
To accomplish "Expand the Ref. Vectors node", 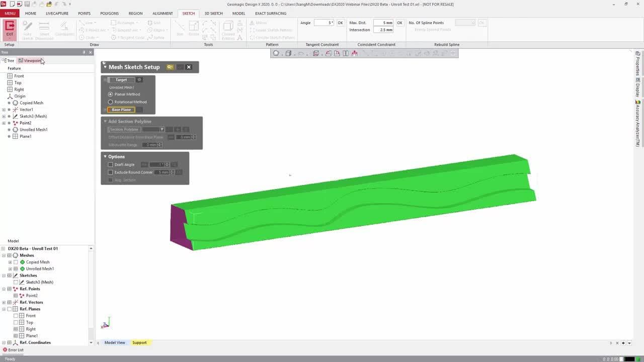I will coord(4,303).
